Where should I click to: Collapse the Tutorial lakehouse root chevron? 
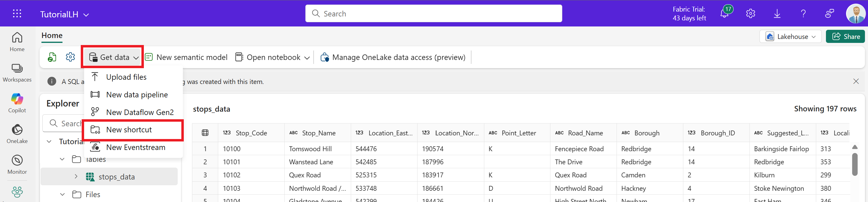49,141
